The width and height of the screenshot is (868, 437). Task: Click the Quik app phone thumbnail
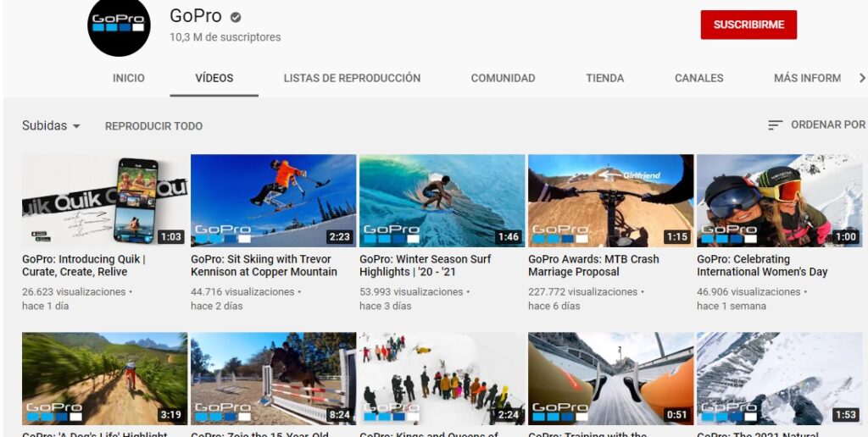(x=104, y=200)
